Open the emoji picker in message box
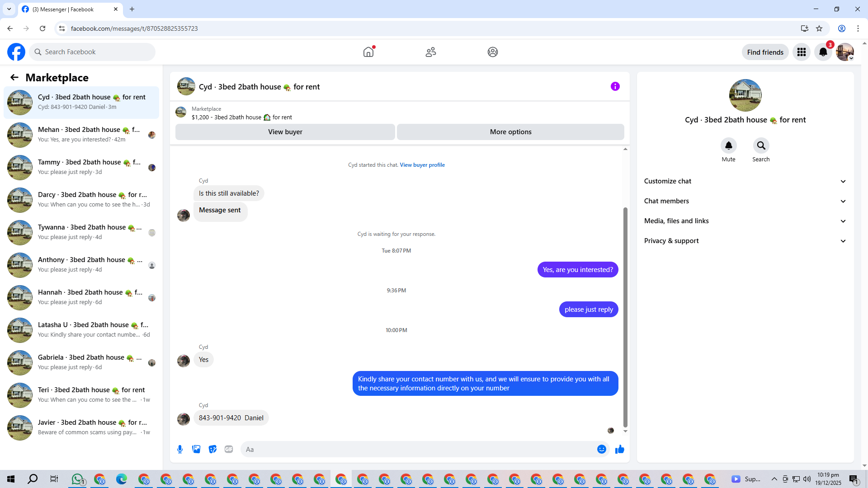 point(601,449)
